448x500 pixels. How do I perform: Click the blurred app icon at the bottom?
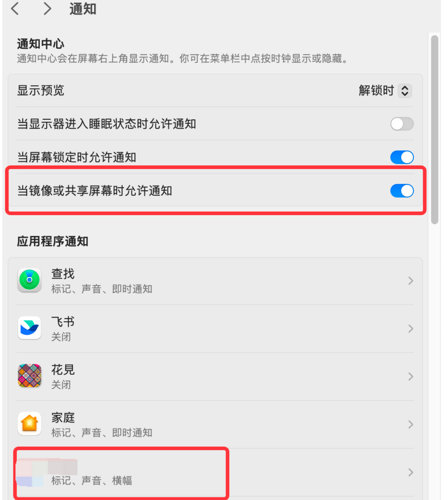coord(29,472)
